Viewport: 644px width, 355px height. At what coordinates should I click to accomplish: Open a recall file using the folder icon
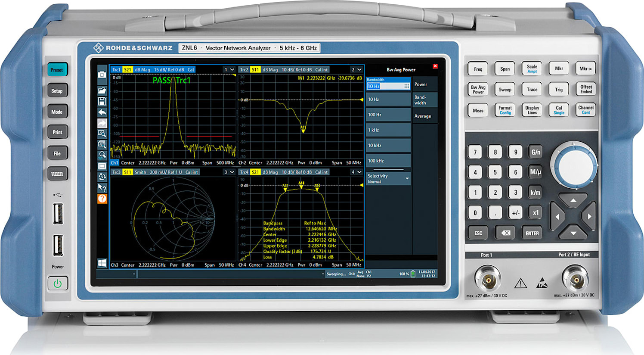pos(102,90)
